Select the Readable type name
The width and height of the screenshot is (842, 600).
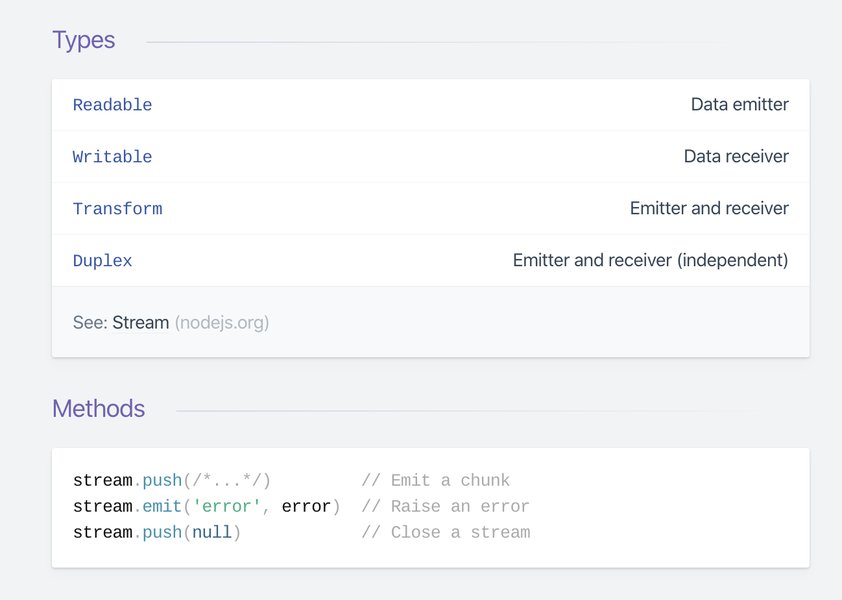pyautogui.click(x=112, y=105)
